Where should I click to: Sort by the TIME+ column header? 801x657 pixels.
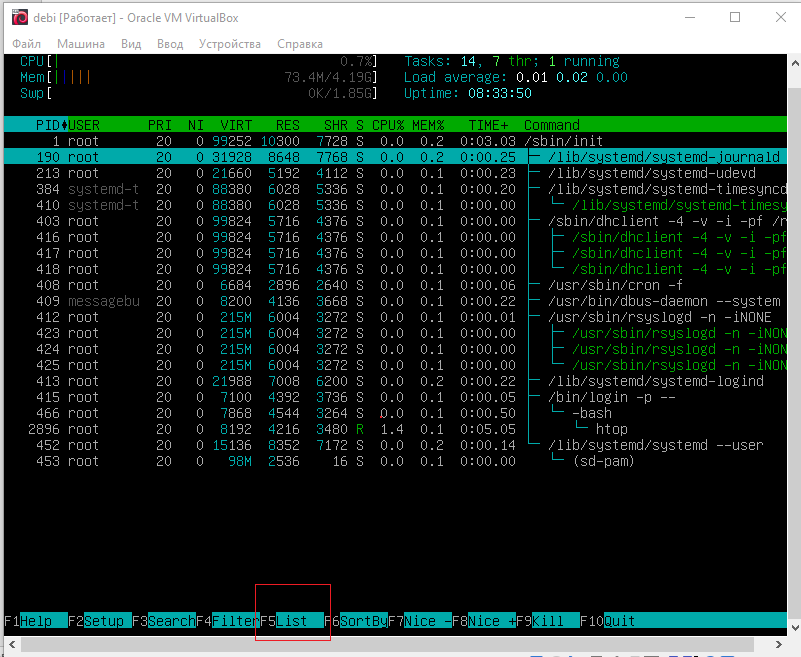tap(489, 125)
